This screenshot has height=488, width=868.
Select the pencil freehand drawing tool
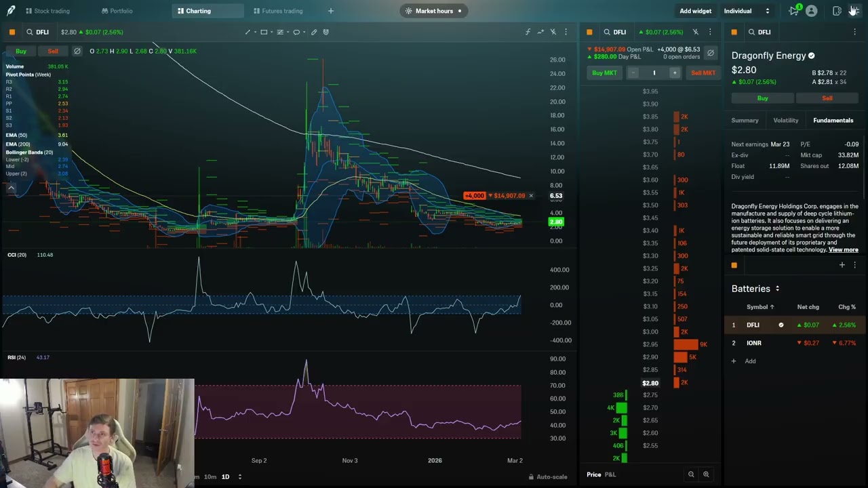pos(314,32)
